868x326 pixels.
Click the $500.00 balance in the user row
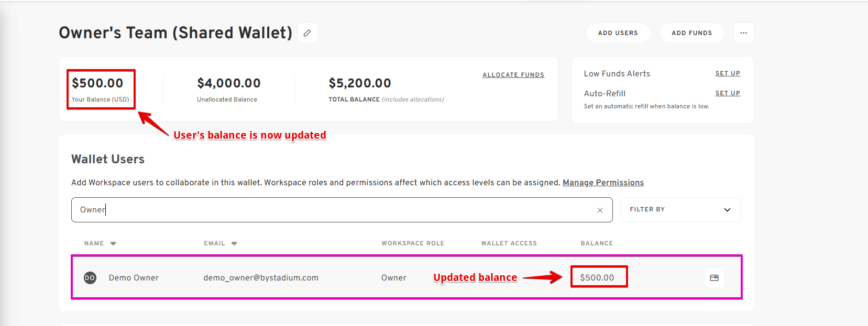pos(597,278)
